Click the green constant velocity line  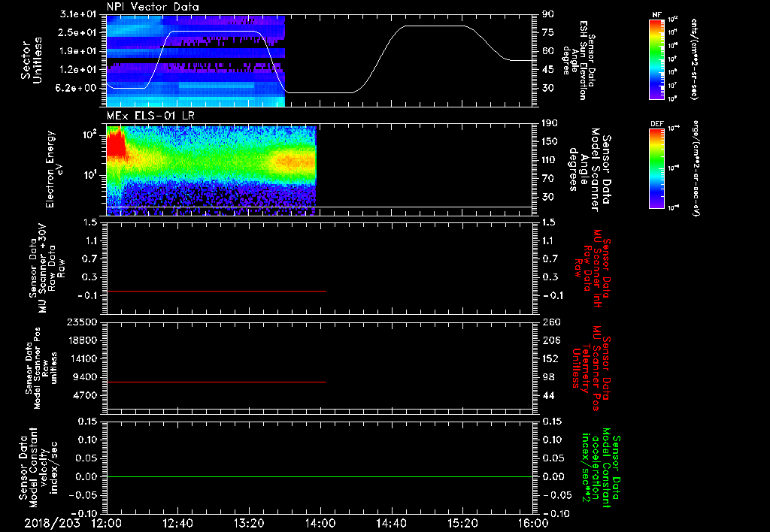[x=320, y=476]
